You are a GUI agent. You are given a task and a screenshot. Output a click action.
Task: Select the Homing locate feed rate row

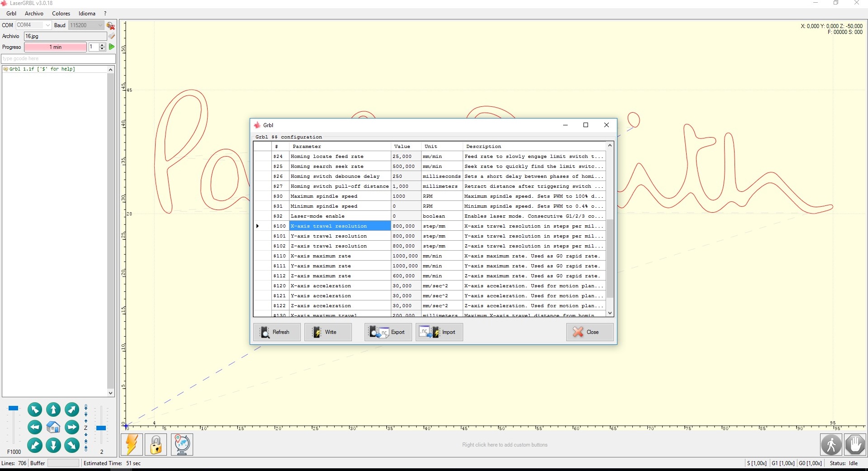430,157
